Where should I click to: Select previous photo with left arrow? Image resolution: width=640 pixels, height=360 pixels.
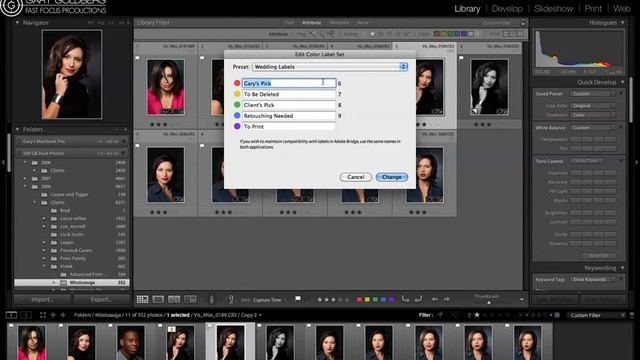[x=435, y=299]
